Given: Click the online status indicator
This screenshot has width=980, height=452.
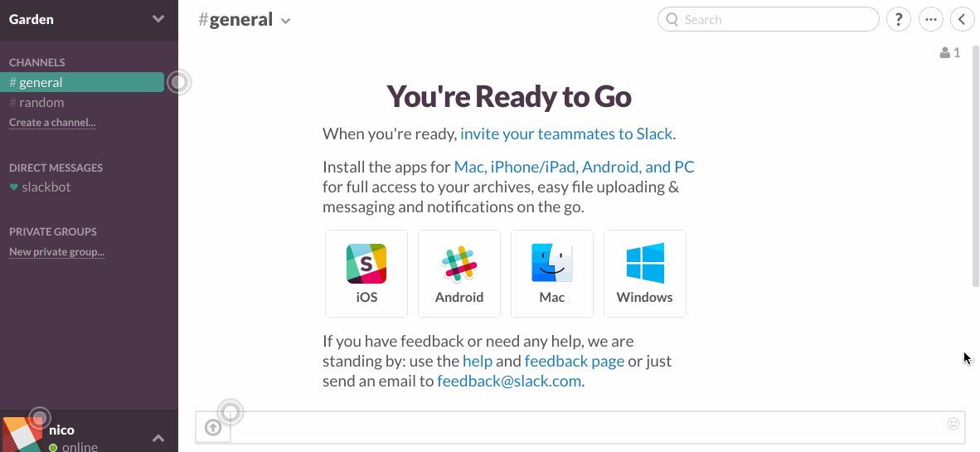Looking at the screenshot, I should 53,447.
